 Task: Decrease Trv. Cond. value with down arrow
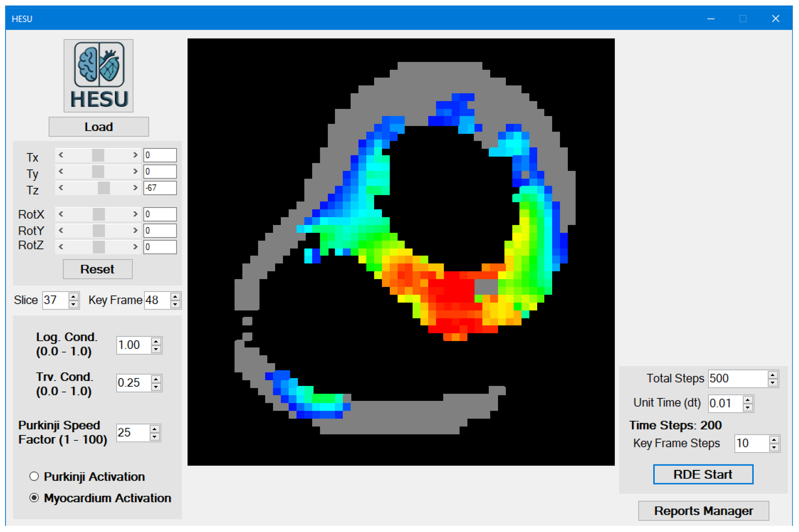[x=156, y=387]
